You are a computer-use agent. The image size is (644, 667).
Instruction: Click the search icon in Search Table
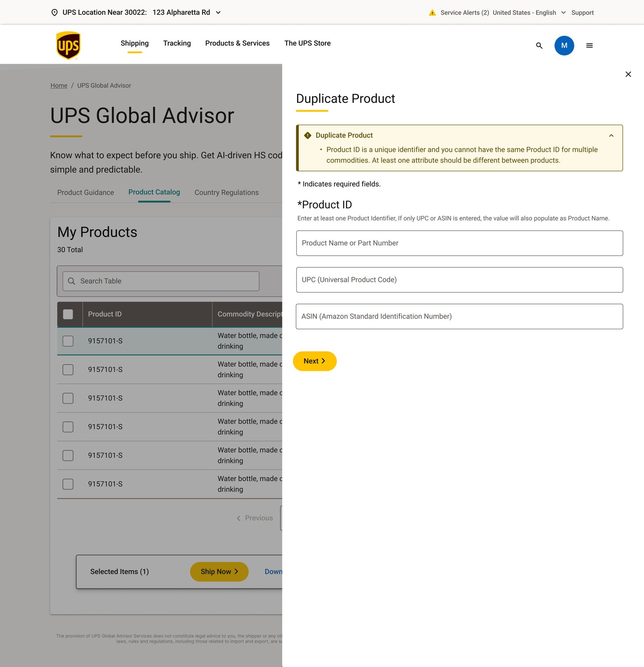(x=72, y=281)
